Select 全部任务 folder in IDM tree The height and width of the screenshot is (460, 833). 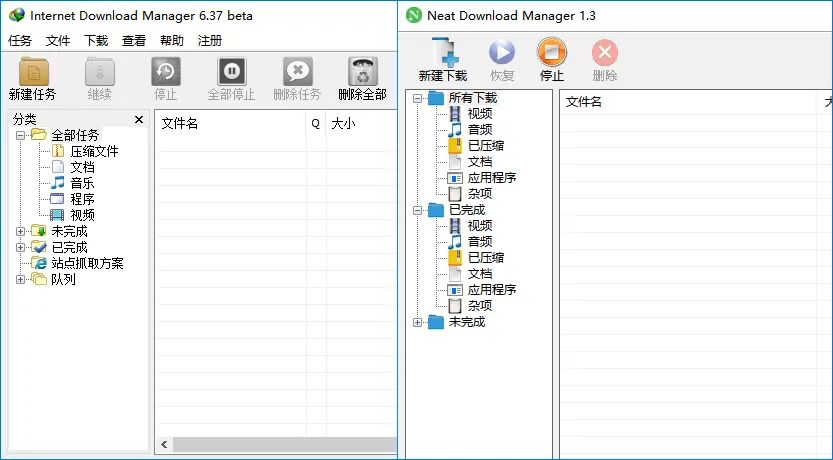pyautogui.click(x=75, y=135)
